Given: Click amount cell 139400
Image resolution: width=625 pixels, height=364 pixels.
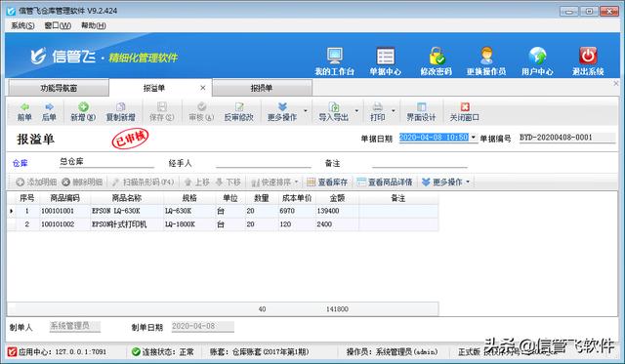Looking at the screenshot, I should [x=337, y=211].
